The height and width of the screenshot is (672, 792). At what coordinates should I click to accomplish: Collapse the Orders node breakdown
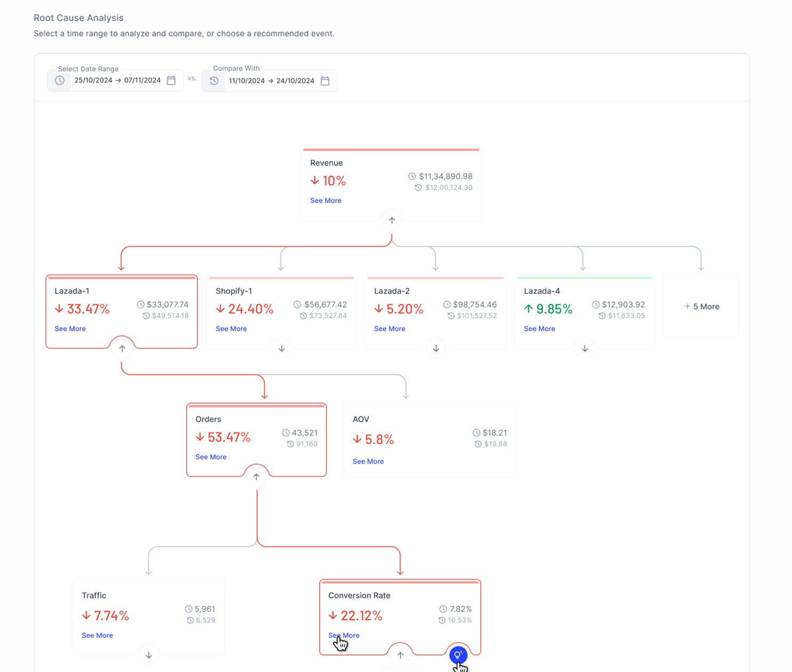pos(256,477)
